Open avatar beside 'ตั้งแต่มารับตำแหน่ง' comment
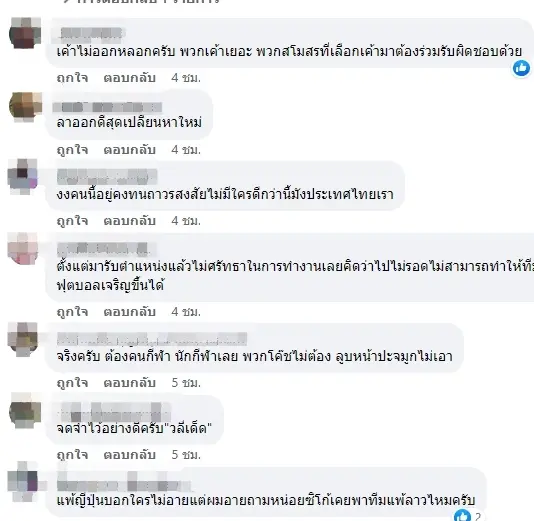Viewport: 534px width, 521px height. click(23, 249)
